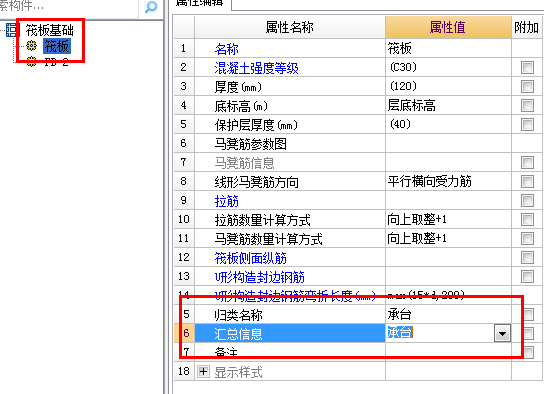
Task: Check 附加 box for 线形马凳筋方向
Action: pos(527,181)
